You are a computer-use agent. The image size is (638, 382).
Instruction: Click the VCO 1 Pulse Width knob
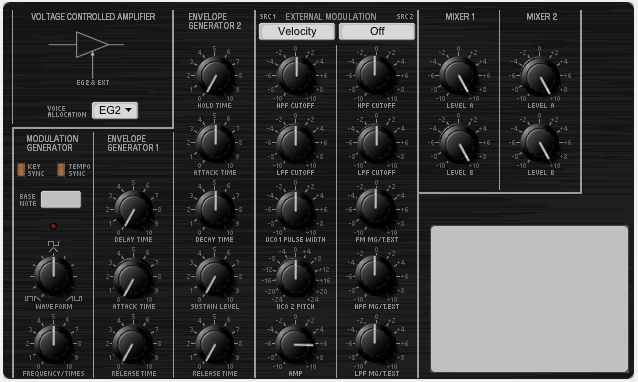click(x=295, y=210)
